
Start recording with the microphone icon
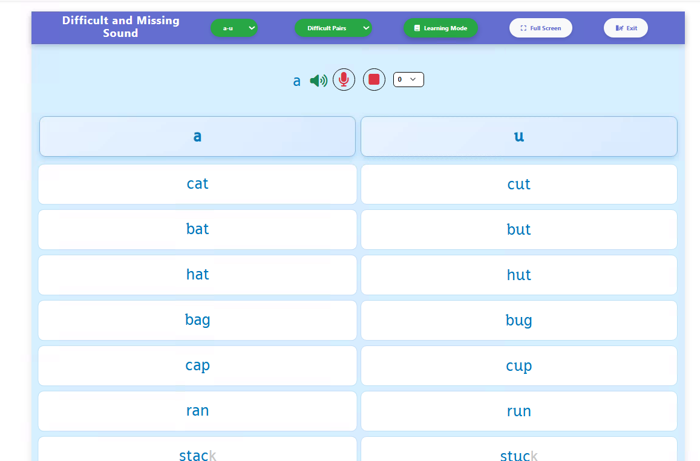click(x=344, y=80)
